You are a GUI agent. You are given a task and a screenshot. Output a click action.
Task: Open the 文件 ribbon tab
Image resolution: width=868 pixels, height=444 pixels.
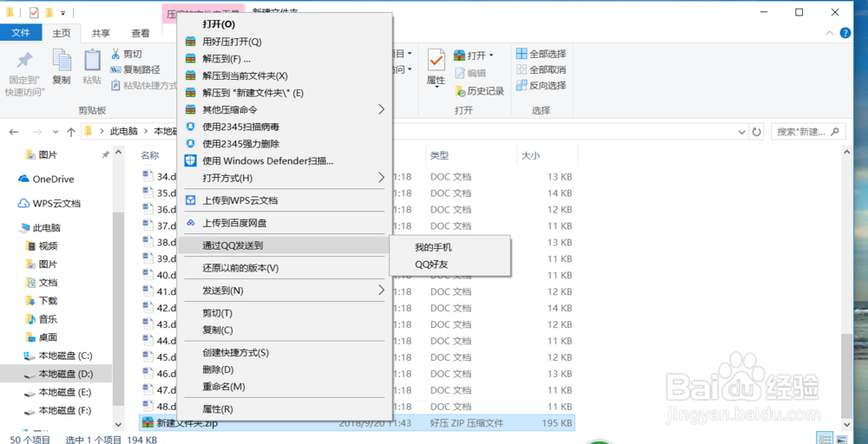coord(21,33)
